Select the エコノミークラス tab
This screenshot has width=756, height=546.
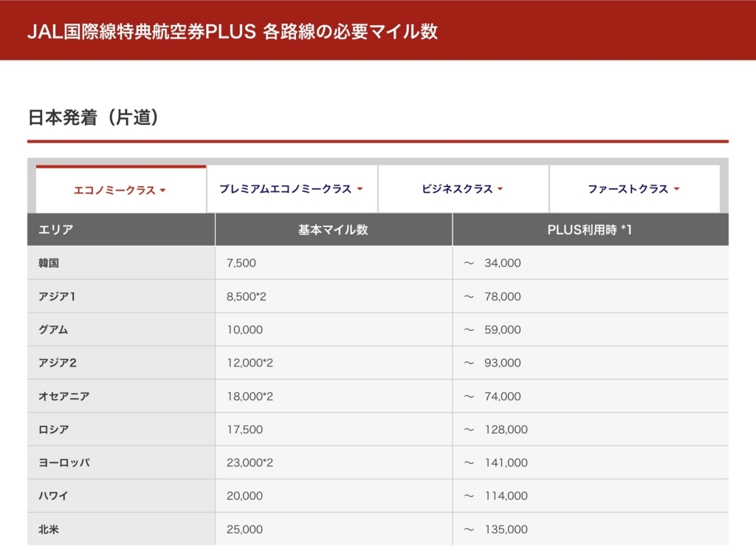click(121, 189)
